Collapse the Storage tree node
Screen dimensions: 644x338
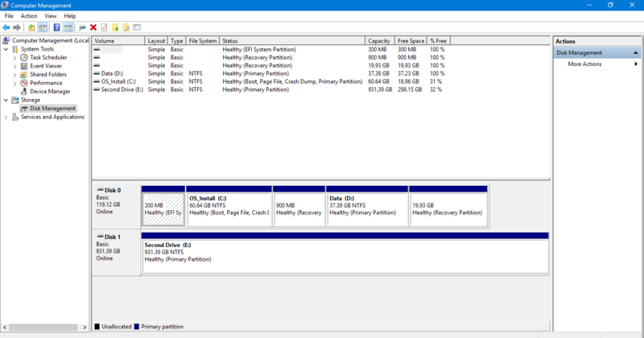[x=6, y=101]
